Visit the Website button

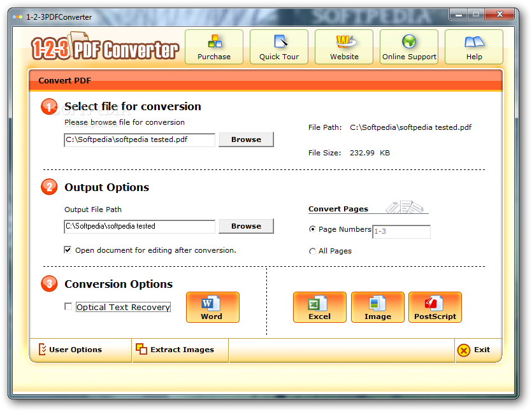[344, 46]
